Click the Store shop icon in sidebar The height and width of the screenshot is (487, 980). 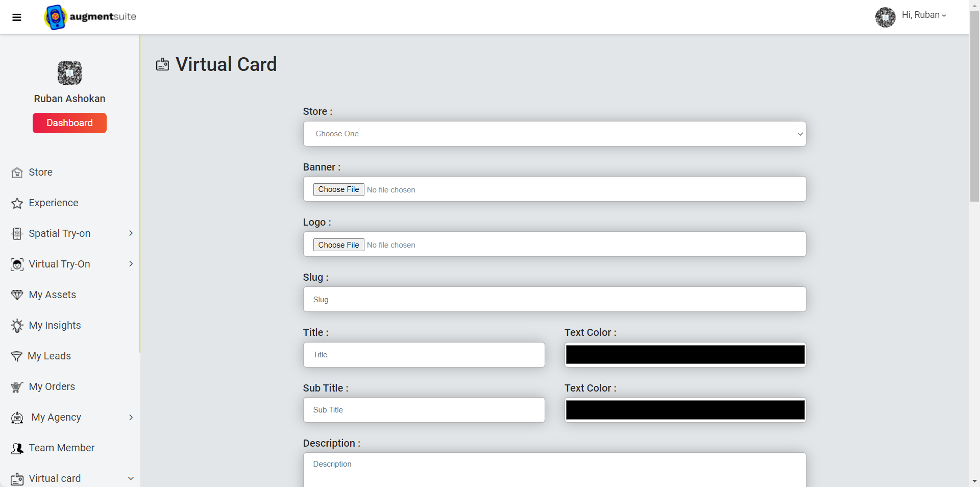[17, 173]
